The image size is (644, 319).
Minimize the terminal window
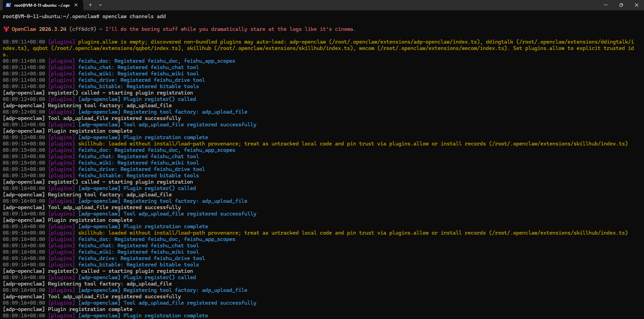point(606,5)
